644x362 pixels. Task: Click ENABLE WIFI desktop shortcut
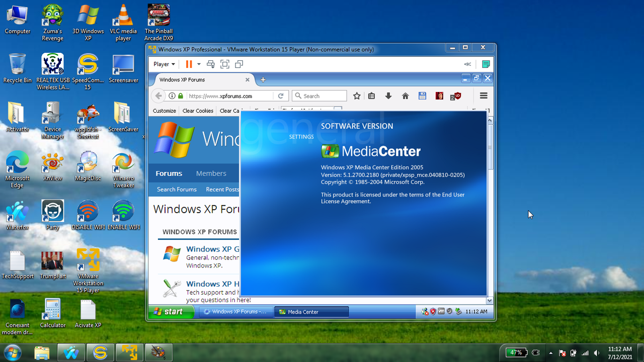click(x=123, y=215)
